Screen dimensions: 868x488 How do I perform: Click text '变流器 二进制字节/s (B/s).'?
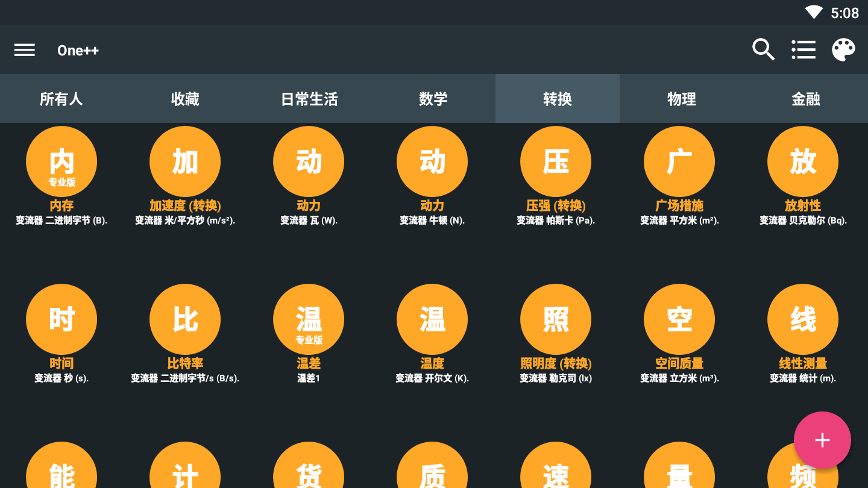185,378
